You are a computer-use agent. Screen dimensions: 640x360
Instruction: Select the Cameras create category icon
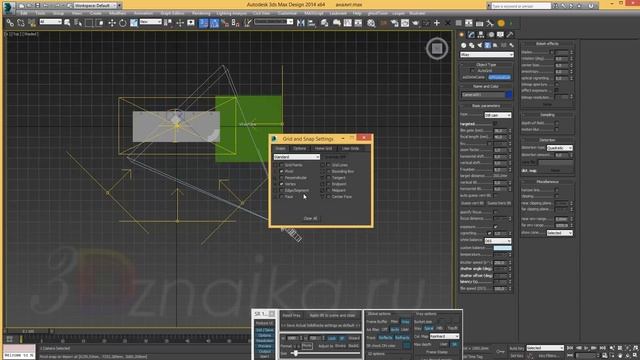click(487, 45)
